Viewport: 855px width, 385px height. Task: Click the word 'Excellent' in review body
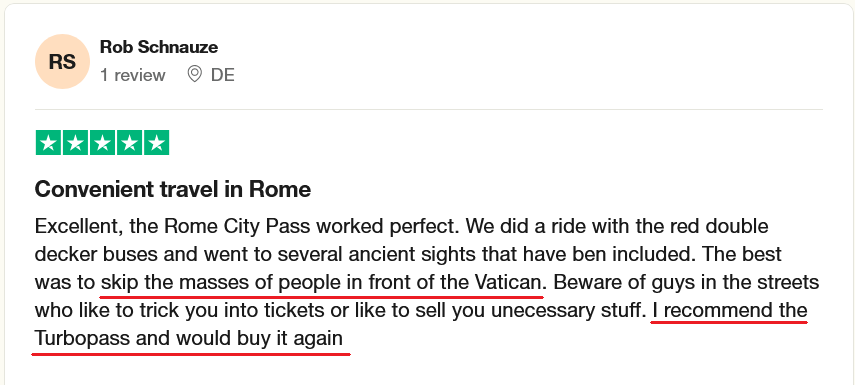pyautogui.click(x=79, y=226)
